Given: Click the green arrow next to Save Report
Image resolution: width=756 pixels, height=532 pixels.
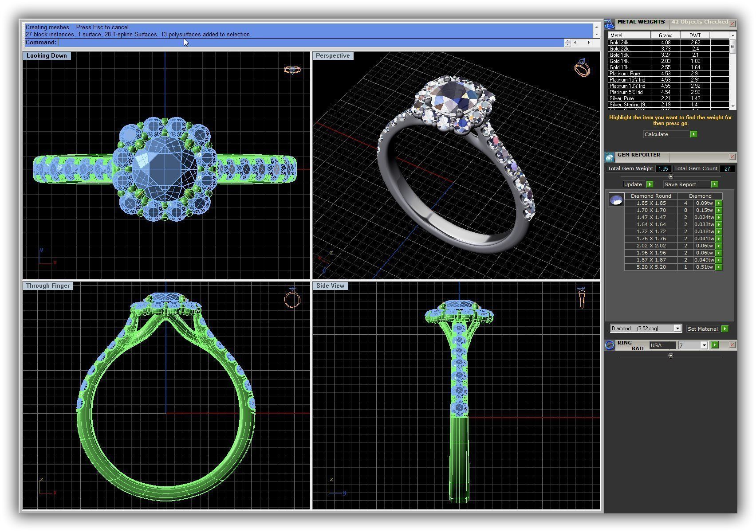Looking at the screenshot, I should click(x=714, y=184).
